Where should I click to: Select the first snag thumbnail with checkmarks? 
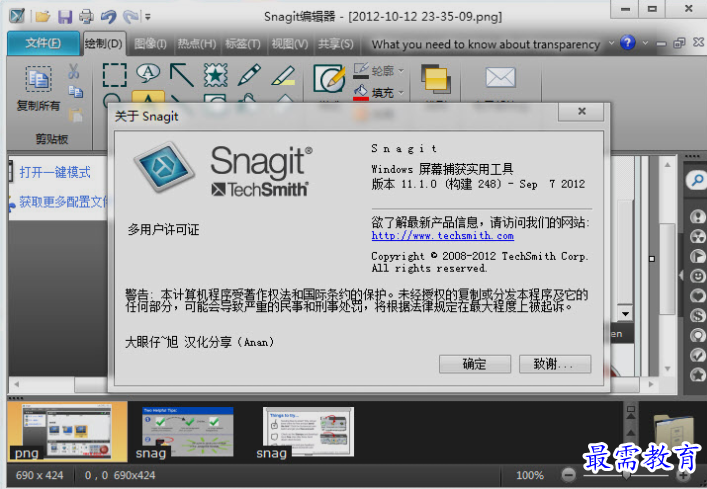[x=188, y=432]
